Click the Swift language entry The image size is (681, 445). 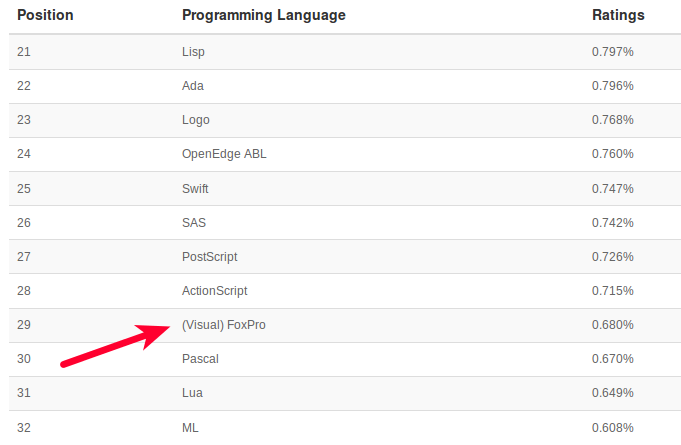tap(195, 188)
